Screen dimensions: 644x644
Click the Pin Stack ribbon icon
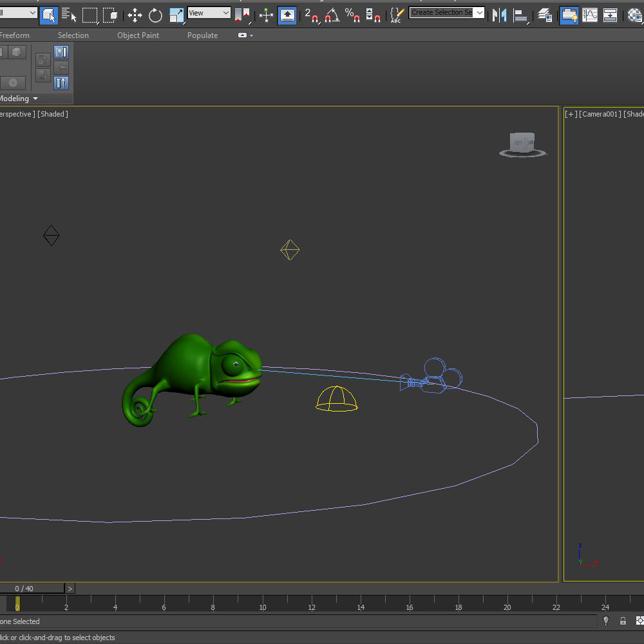(x=61, y=68)
